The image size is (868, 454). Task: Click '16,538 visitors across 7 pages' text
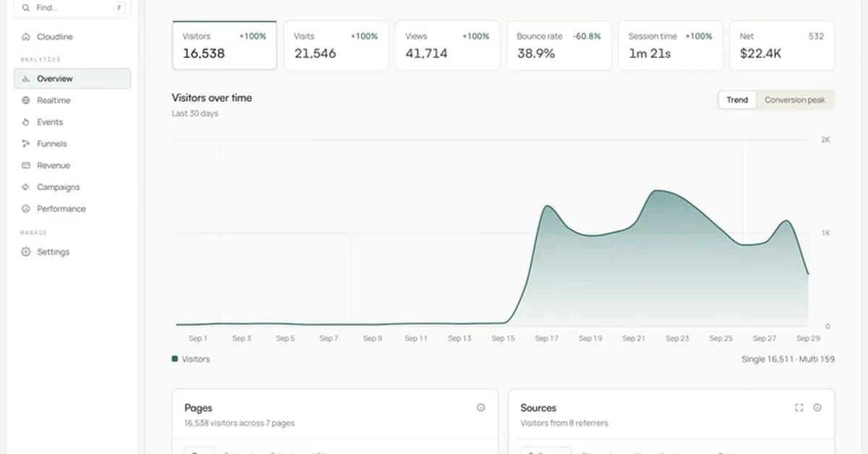click(239, 423)
